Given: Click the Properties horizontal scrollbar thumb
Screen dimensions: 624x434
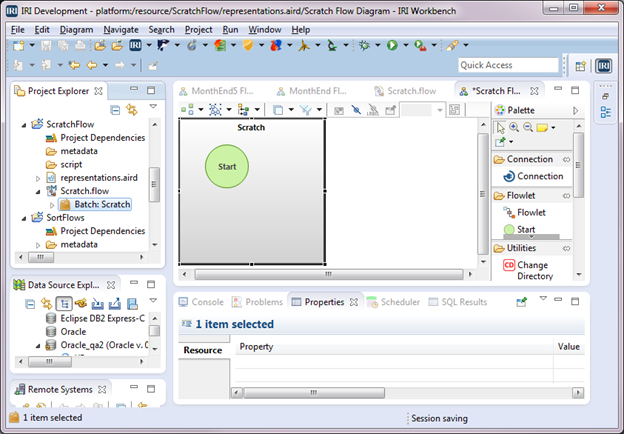Looking at the screenshot, I should coord(314,393).
